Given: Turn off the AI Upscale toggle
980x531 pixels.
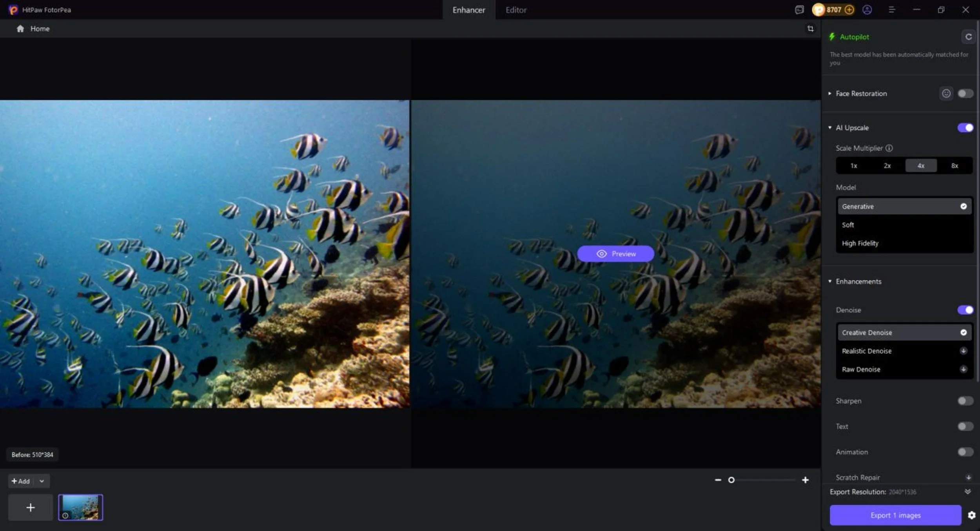Looking at the screenshot, I should pyautogui.click(x=965, y=128).
